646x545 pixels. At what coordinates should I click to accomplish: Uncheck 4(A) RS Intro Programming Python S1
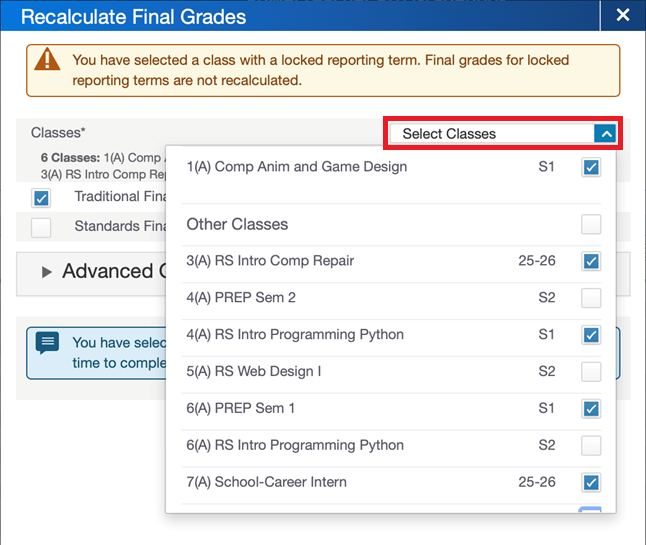[591, 335]
